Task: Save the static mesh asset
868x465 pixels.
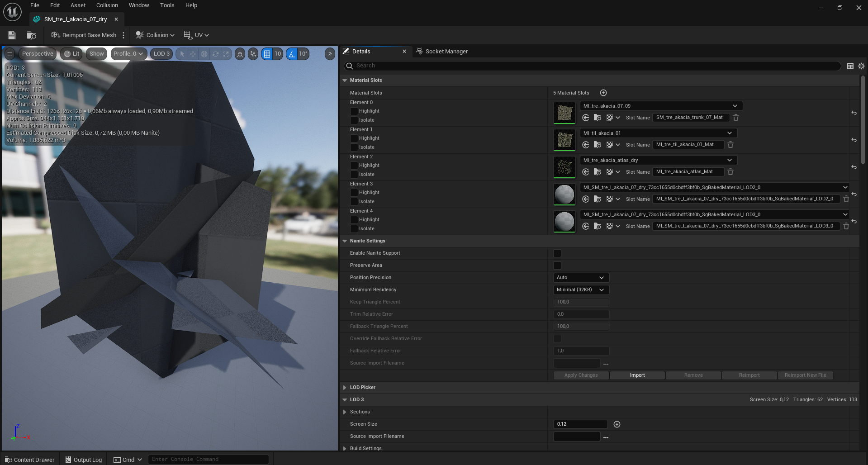Action: pyautogui.click(x=12, y=35)
